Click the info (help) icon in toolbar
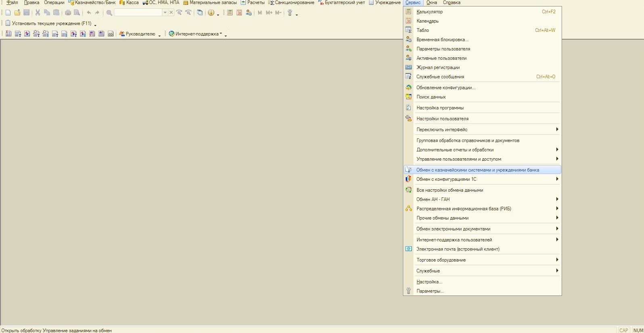This screenshot has width=644, height=333. (211, 13)
